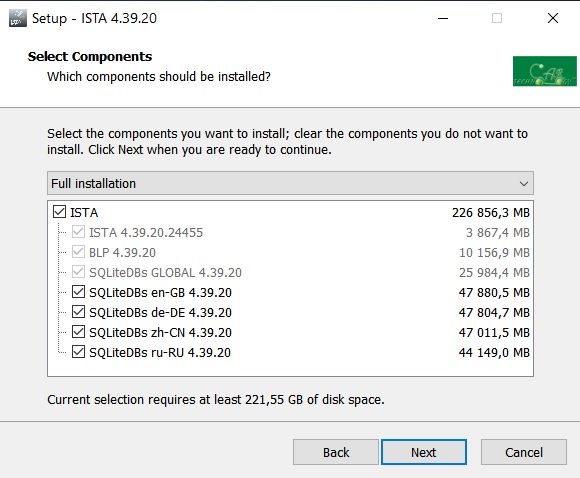
Task: Select the 226 856,3 MB size value
Action: tap(491, 213)
